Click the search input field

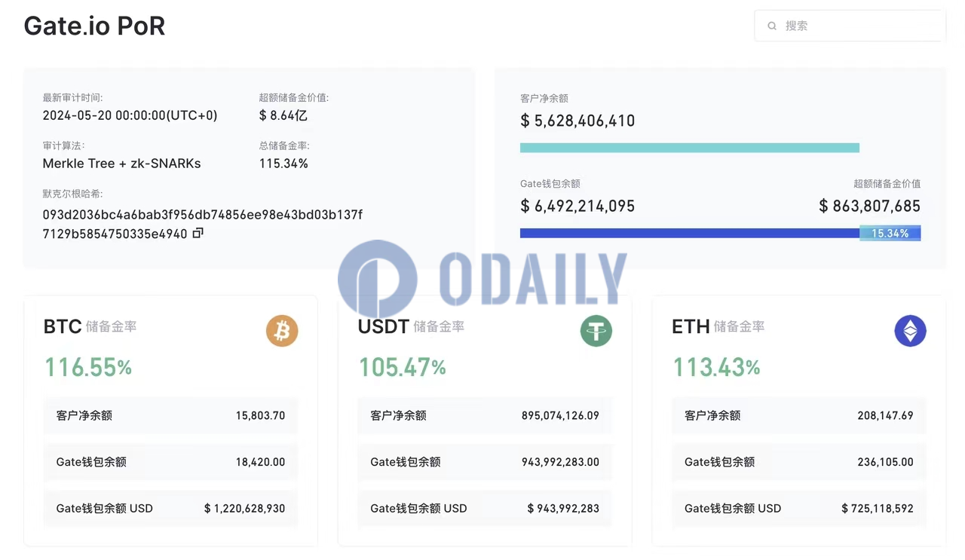coord(850,26)
